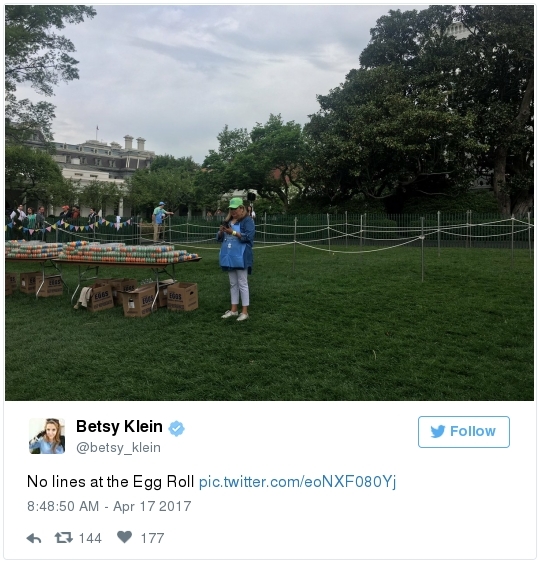Click the reply arrow icon

(x=34, y=538)
